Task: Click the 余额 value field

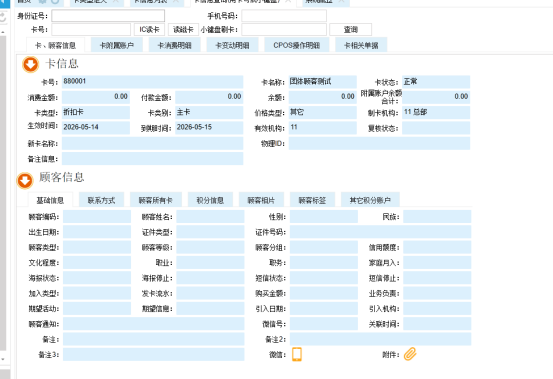Action: 323,97
